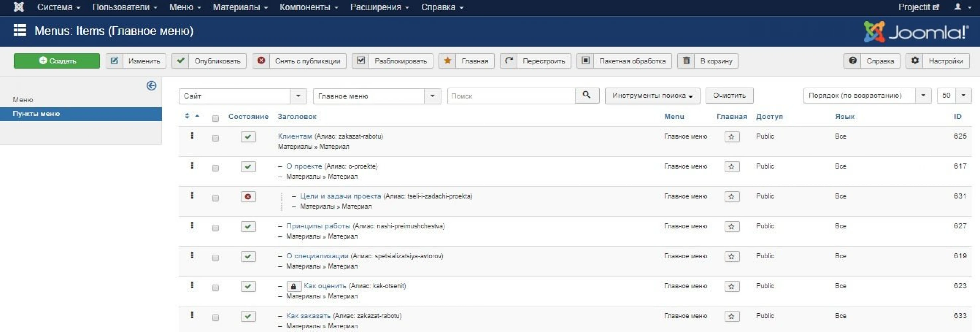Select checkbox for Клиентам row
Image resolution: width=980 pixels, height=332 pixels.
215,138
